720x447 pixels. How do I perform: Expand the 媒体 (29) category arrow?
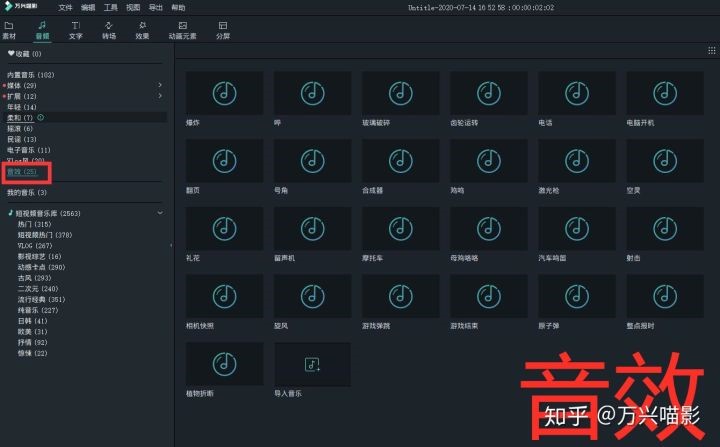[x=160, y=85]
